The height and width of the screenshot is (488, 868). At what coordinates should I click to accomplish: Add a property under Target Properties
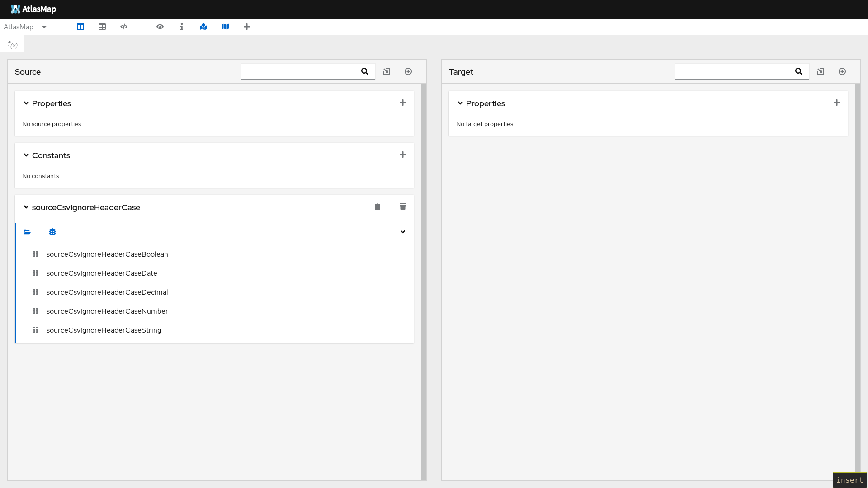(x=836, y=103)
